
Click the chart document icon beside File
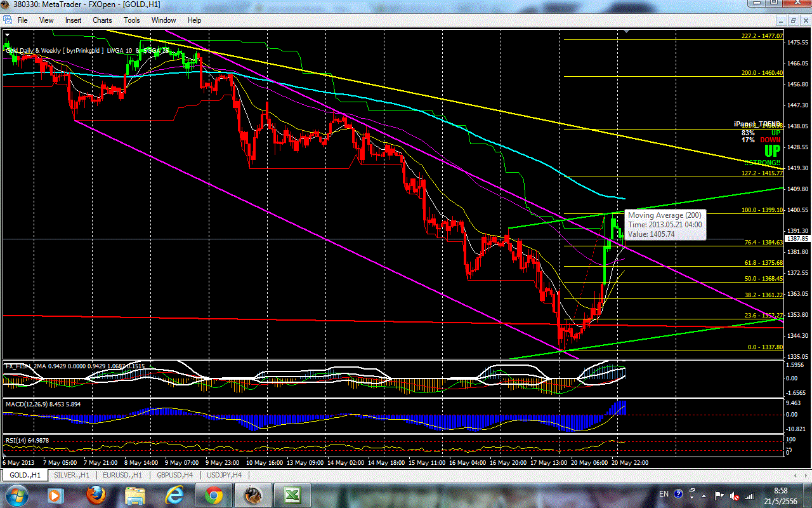point(7,20)
